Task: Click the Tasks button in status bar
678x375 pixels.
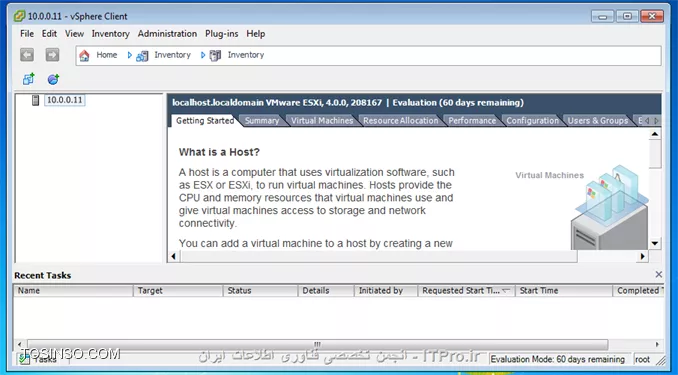Action: [38, 359]
